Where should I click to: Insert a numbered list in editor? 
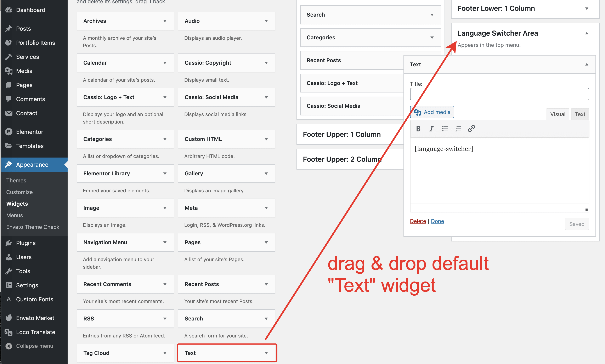pyautogui.click(x=458, y=129)
